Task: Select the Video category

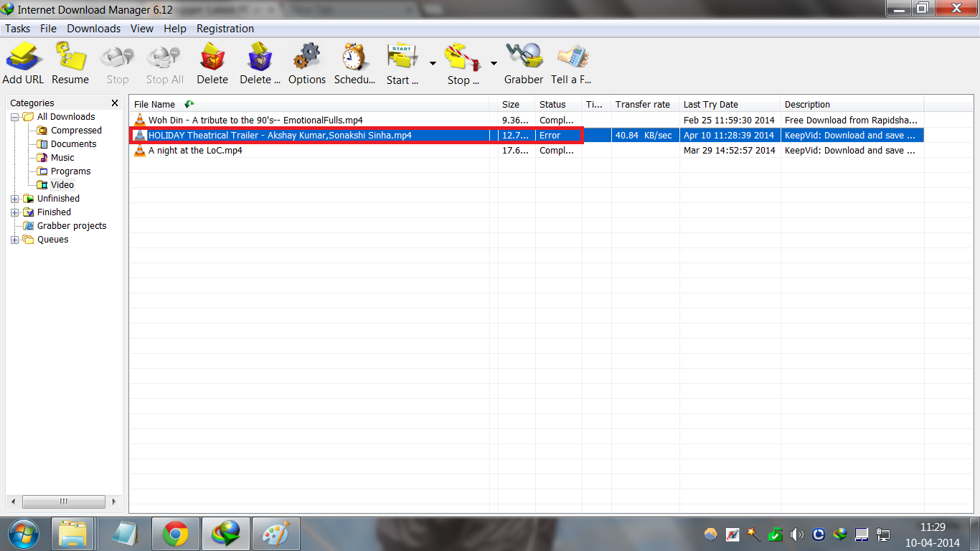Action: tap(62, 185)
